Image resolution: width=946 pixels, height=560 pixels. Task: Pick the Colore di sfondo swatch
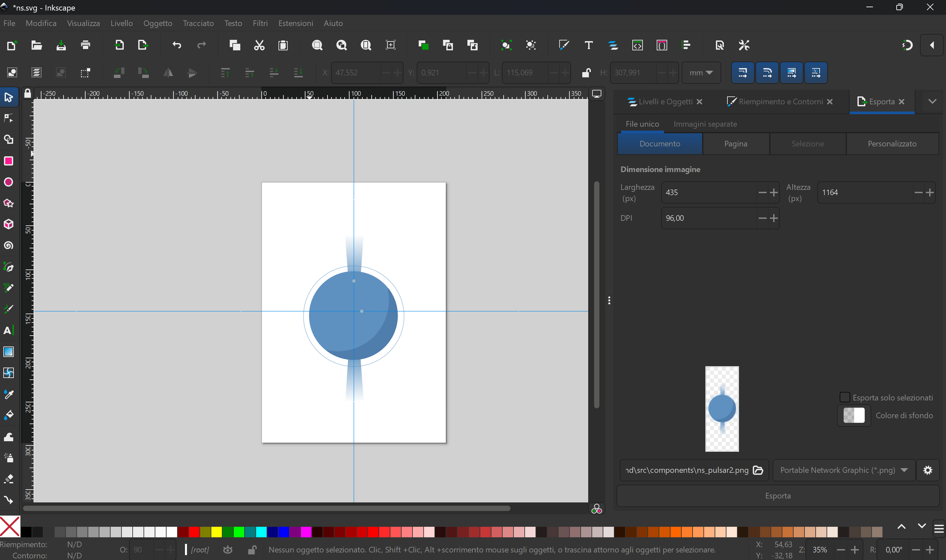pos(854,416)
